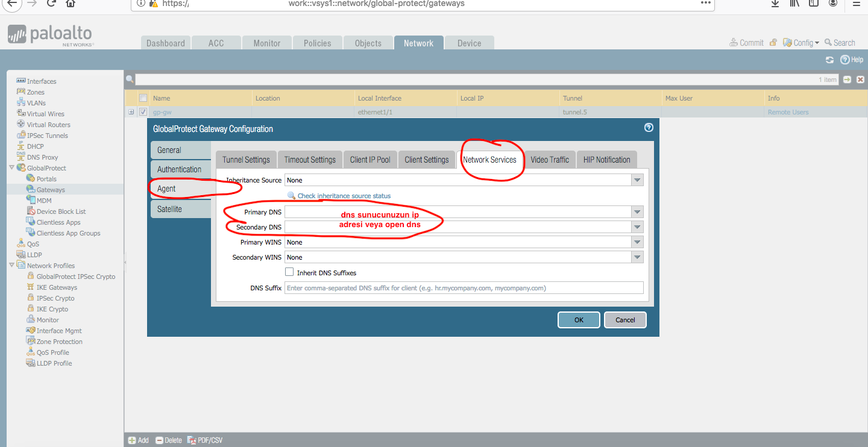Click the refresh icon beside Help
This screenshot has width=868, height=447.
pos(829,60)
